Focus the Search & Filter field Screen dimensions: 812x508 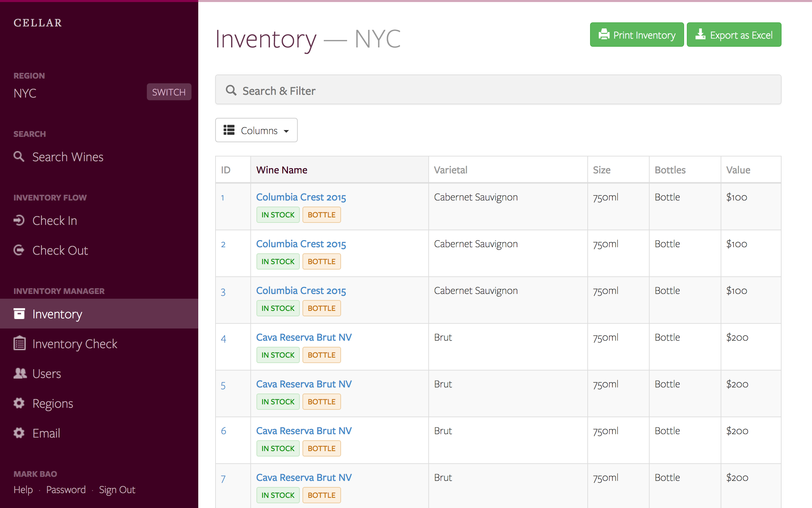(498, 89)
